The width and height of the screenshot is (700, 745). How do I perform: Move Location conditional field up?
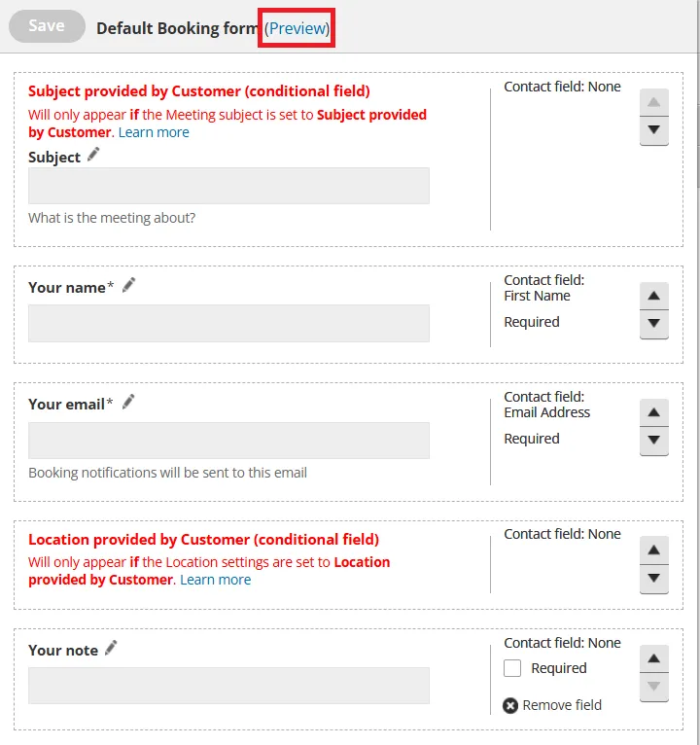(654, 550)
